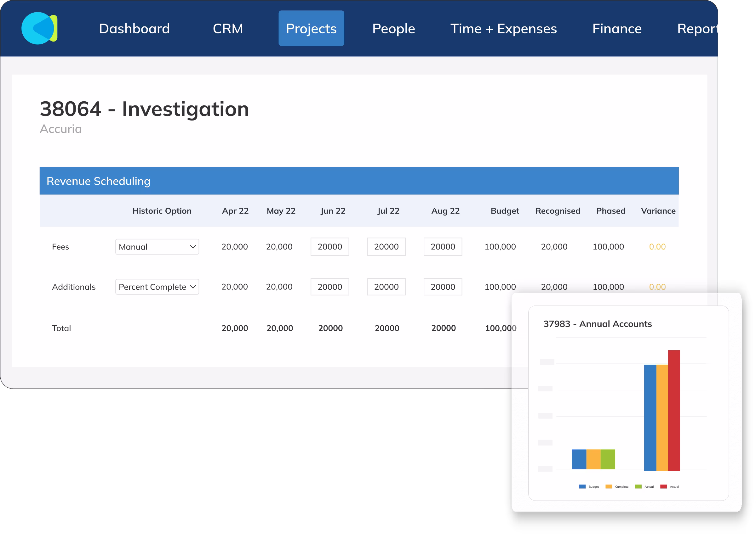This screenshot has height=538, width=756.
Task: Navigate to the People section
Action: (393, 28)
